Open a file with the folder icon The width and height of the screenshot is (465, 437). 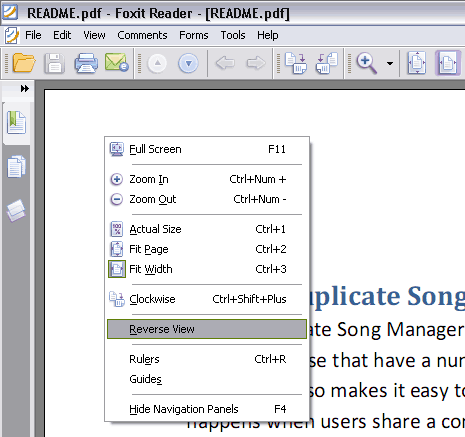pyautogui.click(x=23, y=63)
